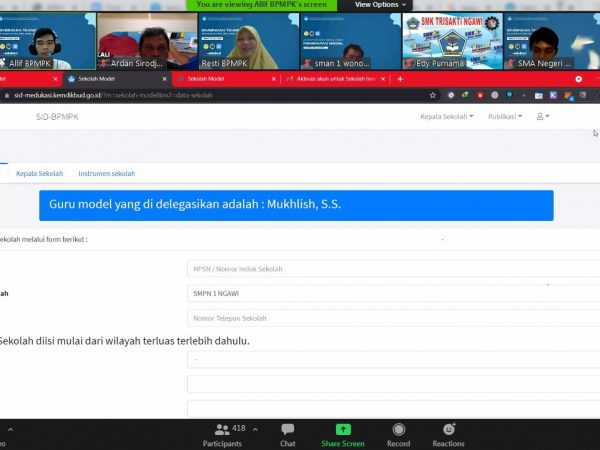This screenshot has width=600, height=450.
Task: Expand the Participants options caret
Action: (255, 429)
